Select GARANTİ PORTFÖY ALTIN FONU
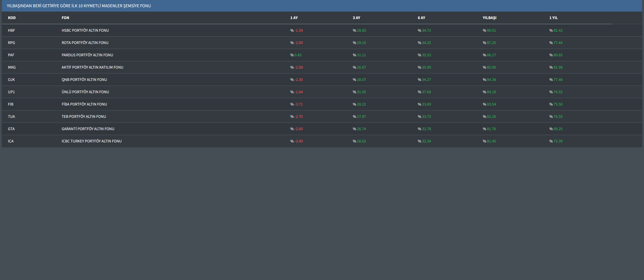 click(88, 129)
